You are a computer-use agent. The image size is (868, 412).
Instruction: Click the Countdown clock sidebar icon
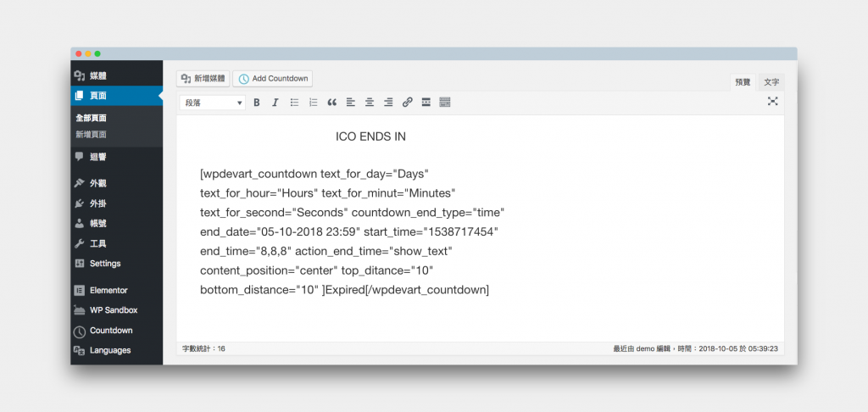[80, 331]
